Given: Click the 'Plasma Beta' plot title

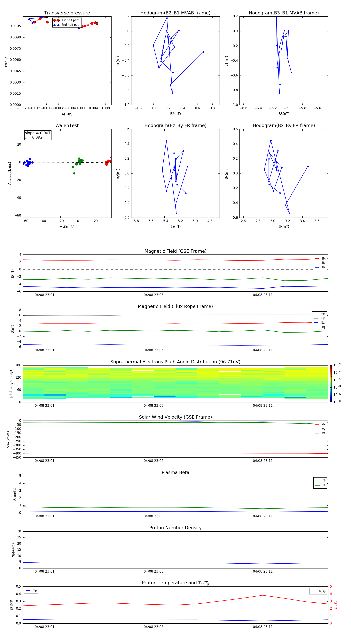Looking at the screenshot, I should point(175,472).
